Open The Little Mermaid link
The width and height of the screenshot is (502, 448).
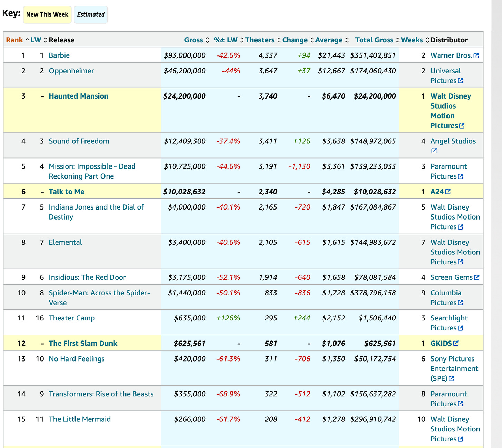click(80, 419)
